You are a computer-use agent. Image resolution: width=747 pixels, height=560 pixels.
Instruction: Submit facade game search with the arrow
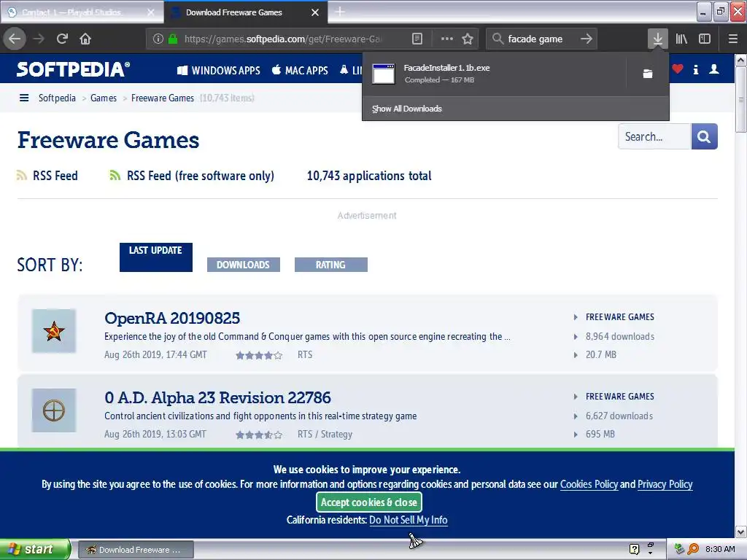(587, 39)
